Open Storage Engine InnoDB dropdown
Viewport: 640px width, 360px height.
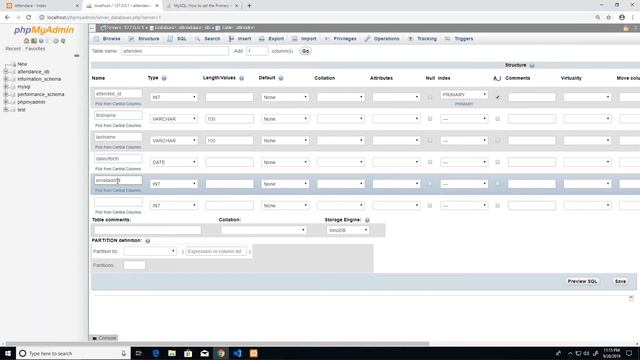coord(348,230)
